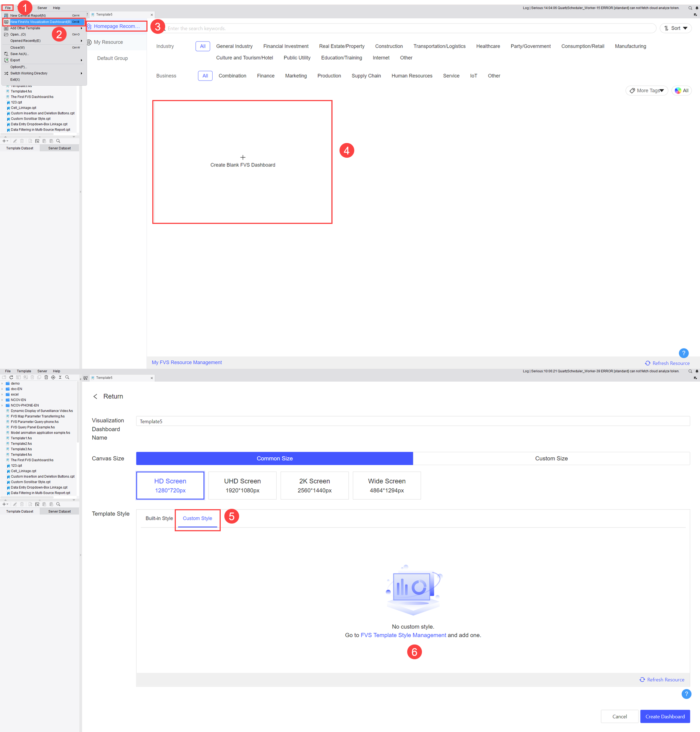Open the color wheel All filter

(x=681, y=90)
